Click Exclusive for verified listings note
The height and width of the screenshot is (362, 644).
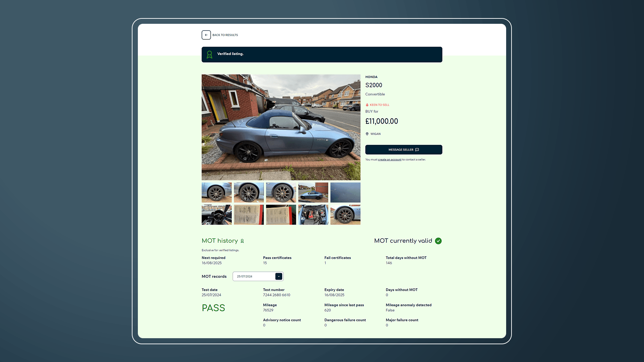[220, 250]
